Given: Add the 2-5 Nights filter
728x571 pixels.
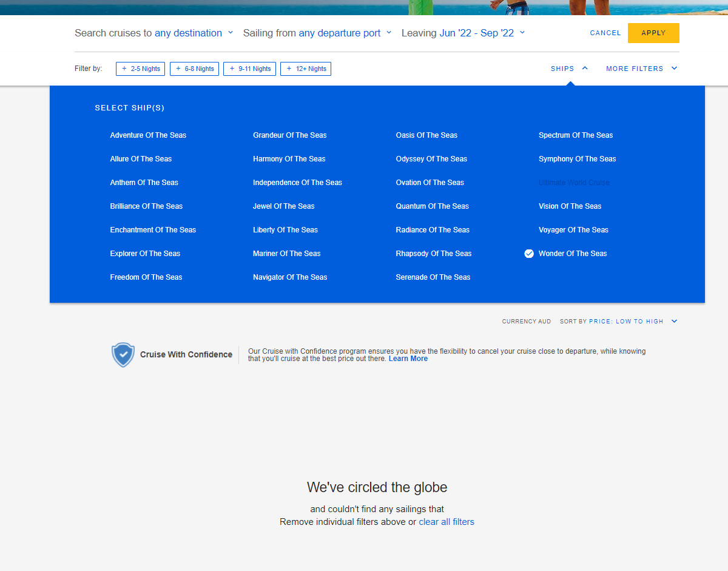Looking at the screenshot, I should (141, 69).
